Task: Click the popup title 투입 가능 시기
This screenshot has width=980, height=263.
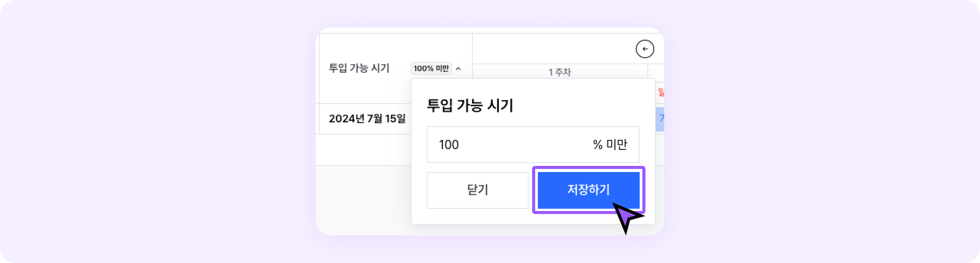Action: (470, 105)
